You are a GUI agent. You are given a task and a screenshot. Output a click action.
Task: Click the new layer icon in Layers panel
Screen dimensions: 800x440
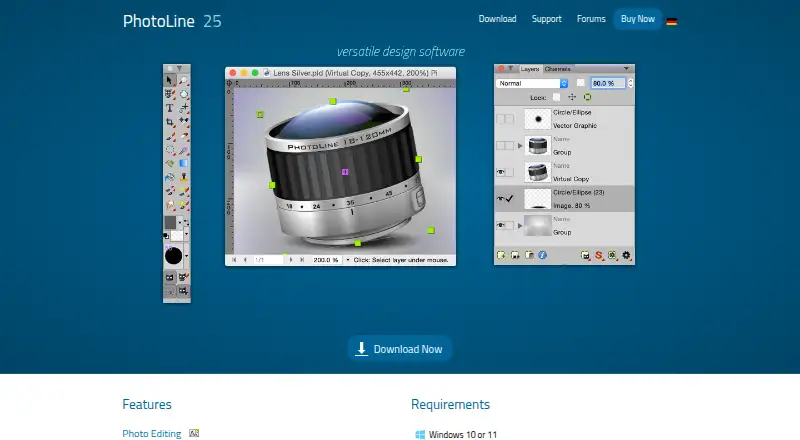(x=502, y=255)
